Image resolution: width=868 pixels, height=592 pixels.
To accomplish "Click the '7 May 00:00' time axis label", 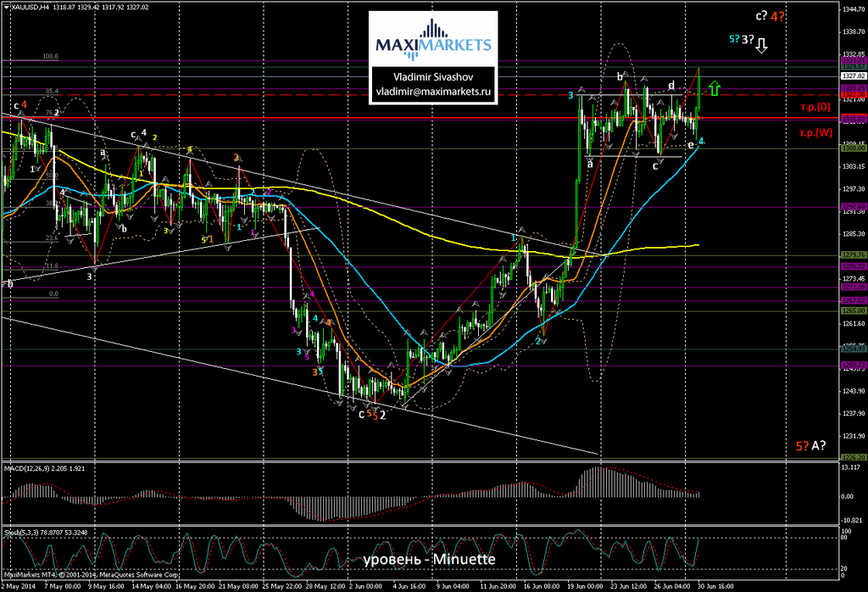I will coord(63,586).
